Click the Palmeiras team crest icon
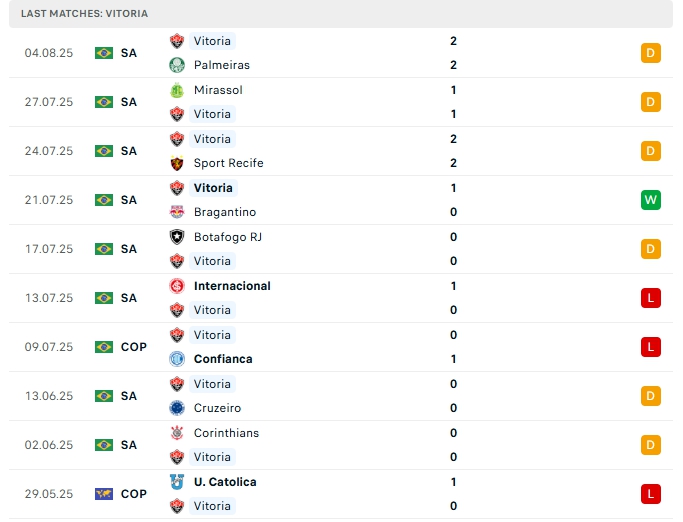Image resolution: width=683 pixels, height=522 pixels. click(x=177, y=65)
